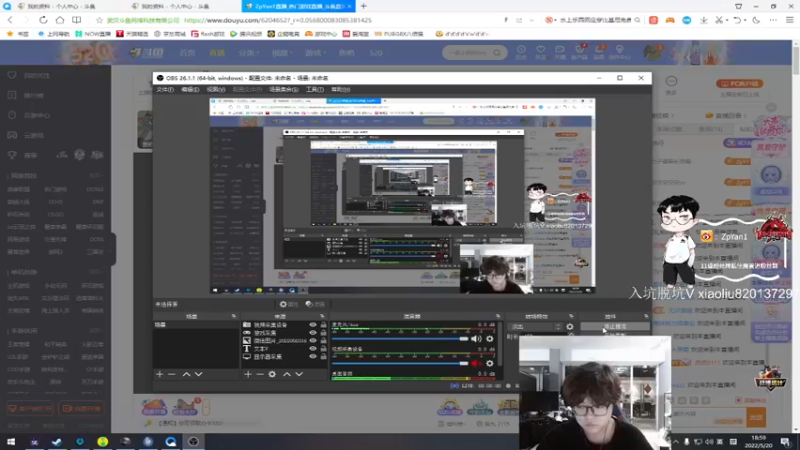Click the browser address bar URL
This screenshot has width=800, height=450.
point(278,20)
